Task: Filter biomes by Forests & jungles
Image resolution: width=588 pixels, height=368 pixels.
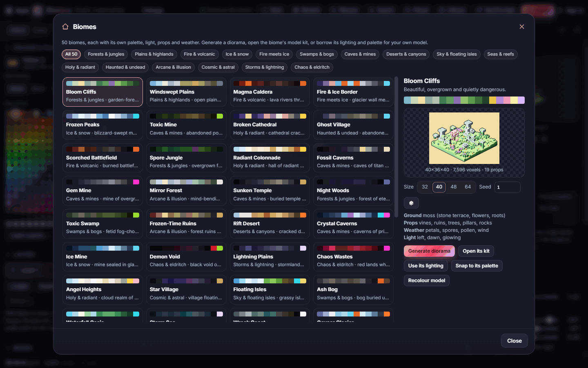Action: click(106, 54)
